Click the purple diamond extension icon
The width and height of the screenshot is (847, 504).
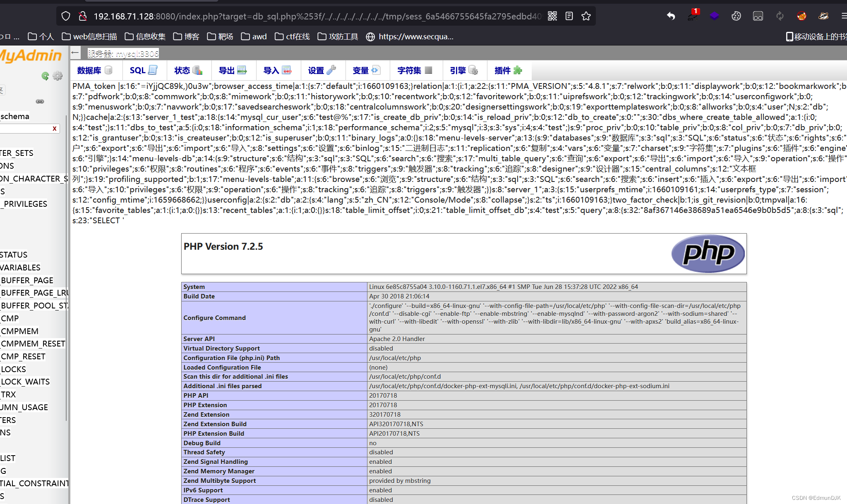(714, 16)
